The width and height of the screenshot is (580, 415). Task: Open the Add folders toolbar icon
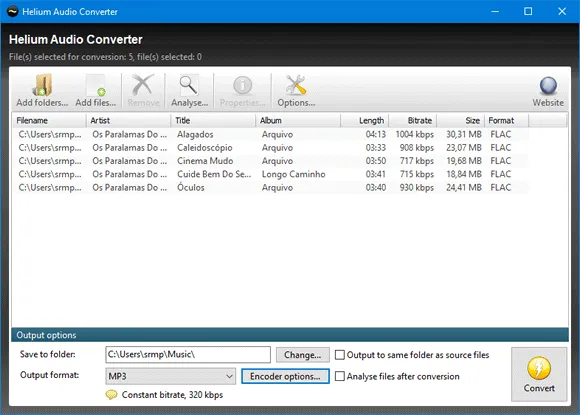[42, 90]
